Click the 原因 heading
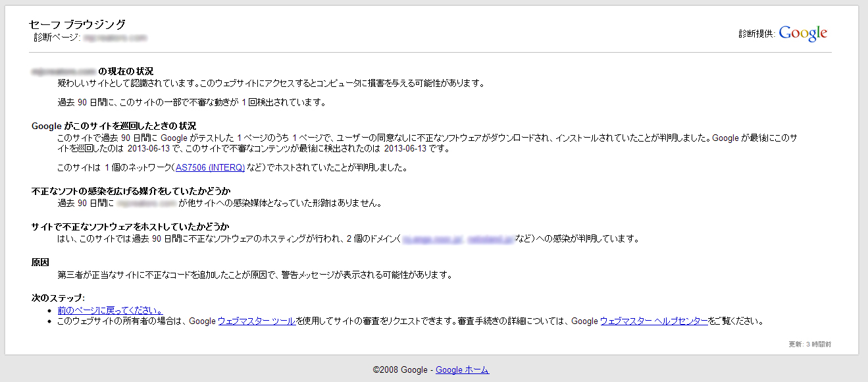This screenshot has width=868, height=382. [x=40, y=262]
